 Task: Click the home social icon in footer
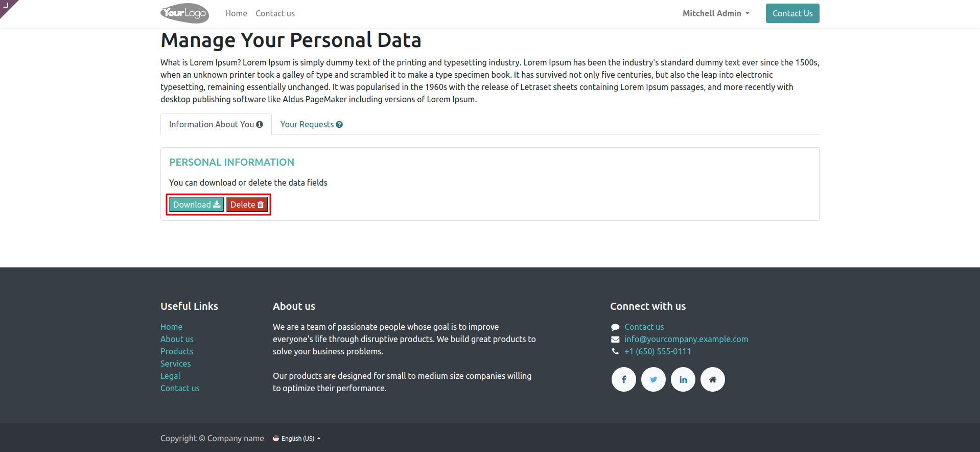(x=712, y=379)
